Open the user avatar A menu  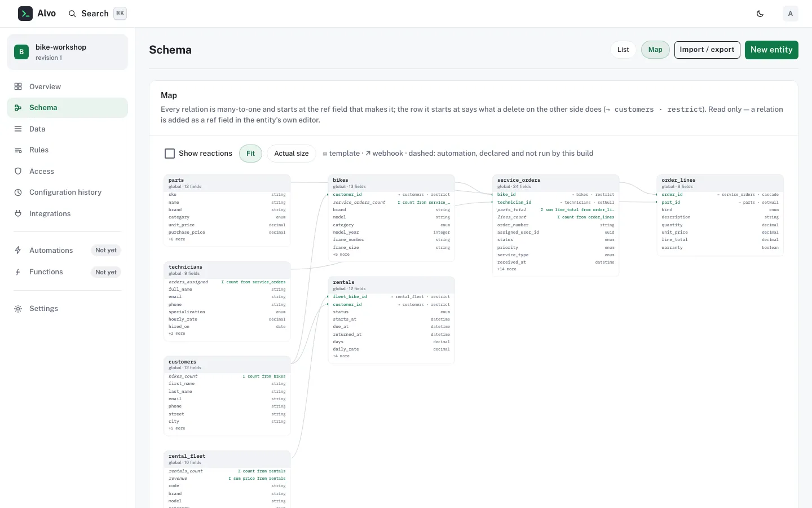point(791,14)
